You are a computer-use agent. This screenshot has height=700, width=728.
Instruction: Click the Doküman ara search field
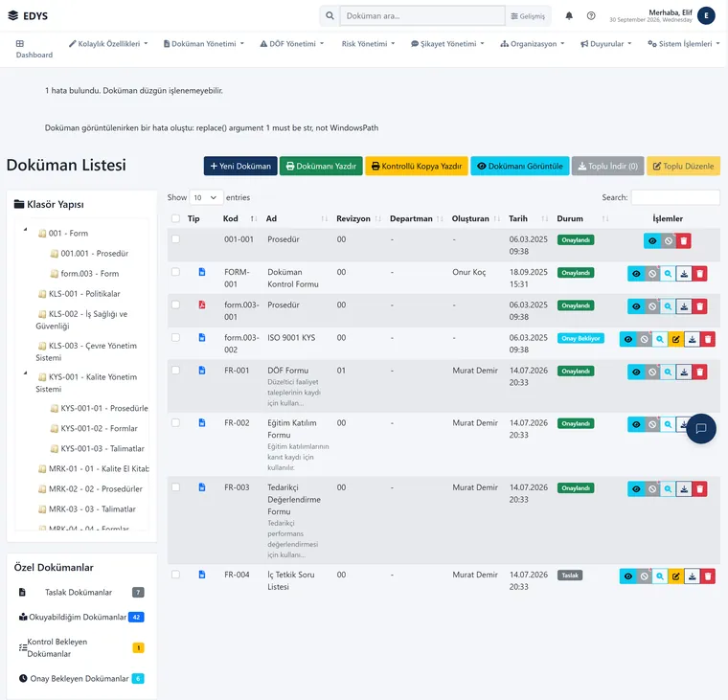422,15
